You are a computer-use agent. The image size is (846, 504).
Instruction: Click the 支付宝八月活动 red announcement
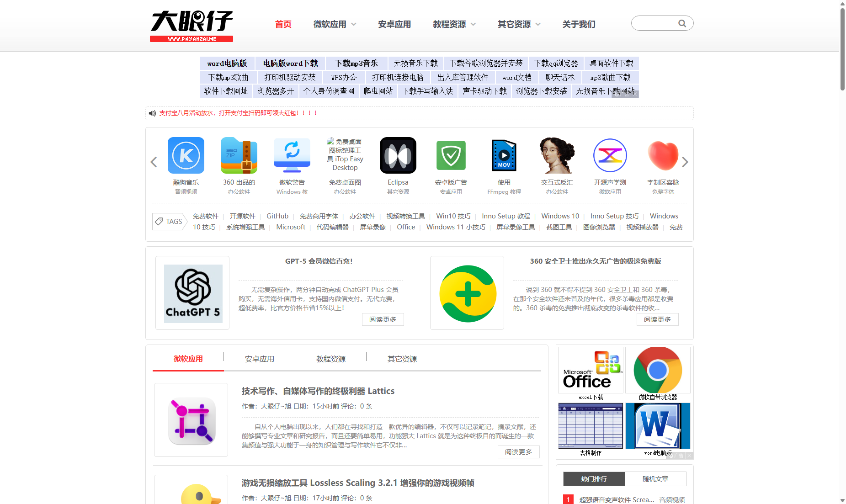click(x=238, y=113)
